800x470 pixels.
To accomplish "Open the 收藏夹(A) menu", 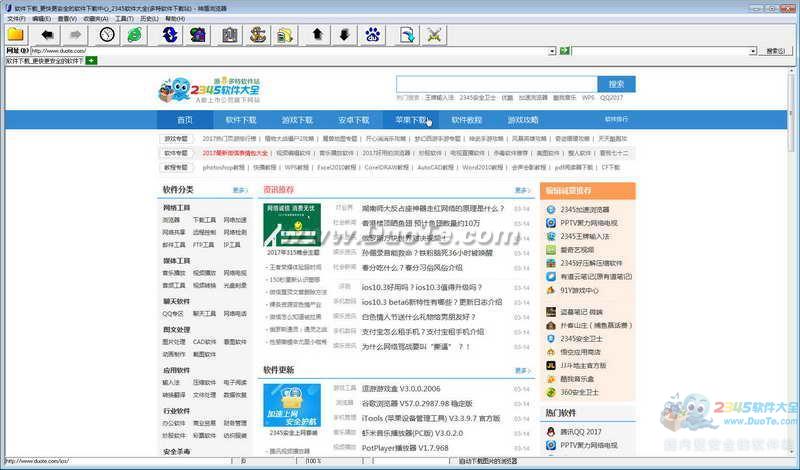I will (95, 19).
